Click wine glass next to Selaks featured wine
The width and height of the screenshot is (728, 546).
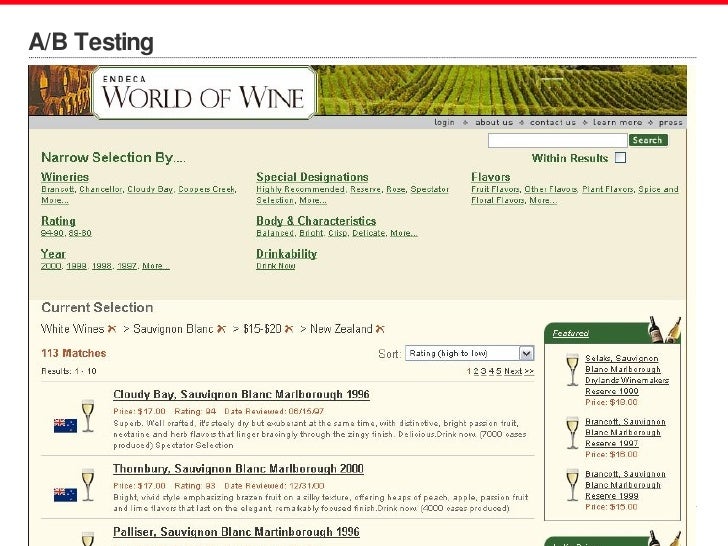(x=572, y=370)
